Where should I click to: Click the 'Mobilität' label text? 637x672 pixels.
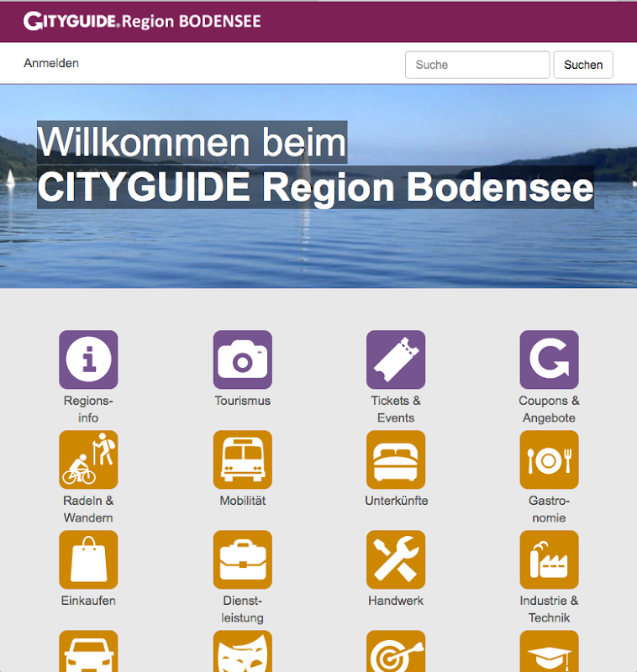[243, 501]
